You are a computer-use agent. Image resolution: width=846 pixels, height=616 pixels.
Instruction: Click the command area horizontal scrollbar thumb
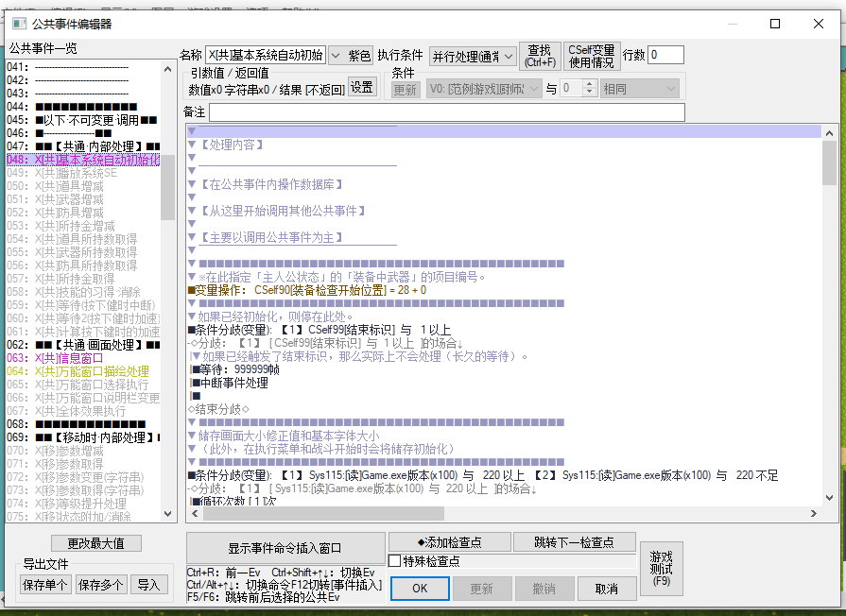point(323,514)
